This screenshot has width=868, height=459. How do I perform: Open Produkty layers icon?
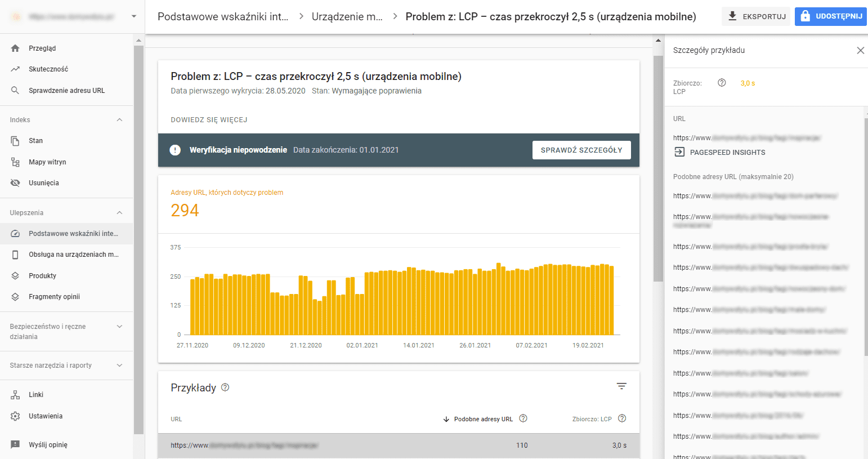click(15, 276)
